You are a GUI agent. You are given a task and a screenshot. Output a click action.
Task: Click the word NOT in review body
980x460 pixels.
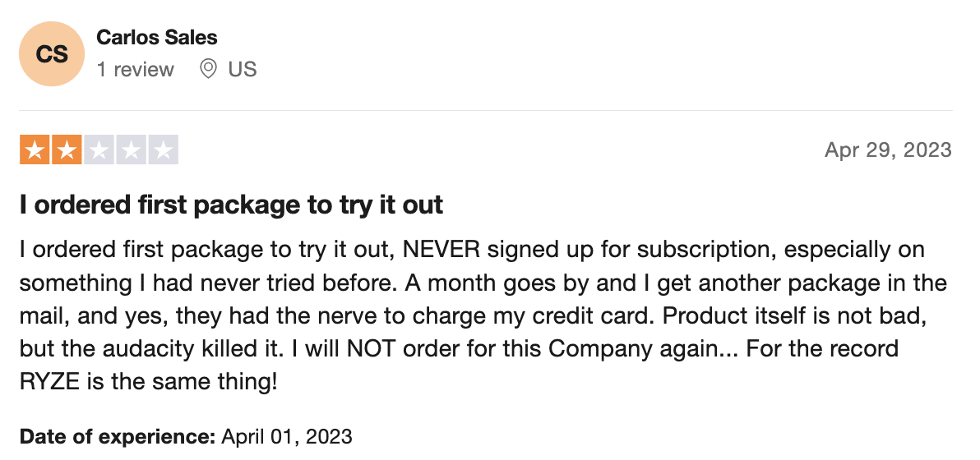(x=372, y=348)
